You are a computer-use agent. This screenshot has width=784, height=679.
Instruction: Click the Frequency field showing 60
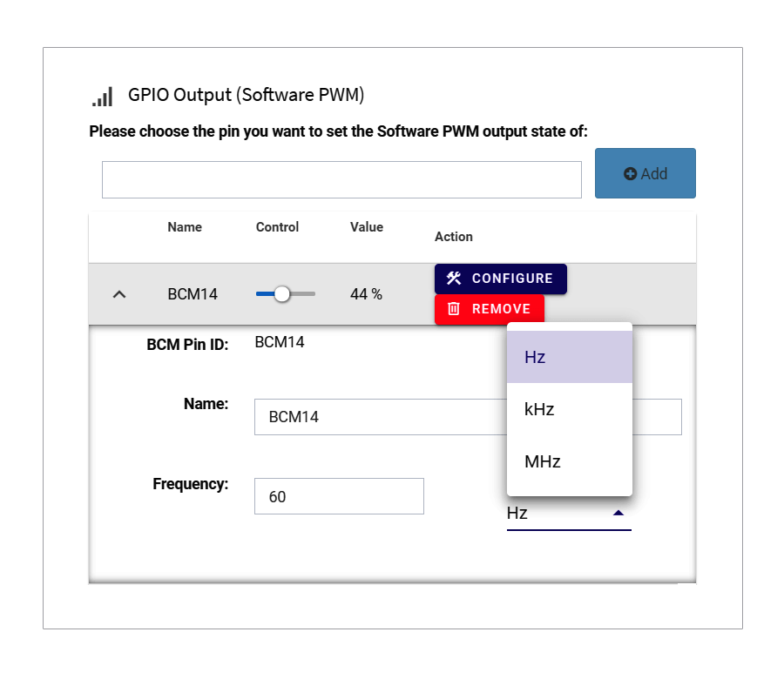tap(339, 496)
